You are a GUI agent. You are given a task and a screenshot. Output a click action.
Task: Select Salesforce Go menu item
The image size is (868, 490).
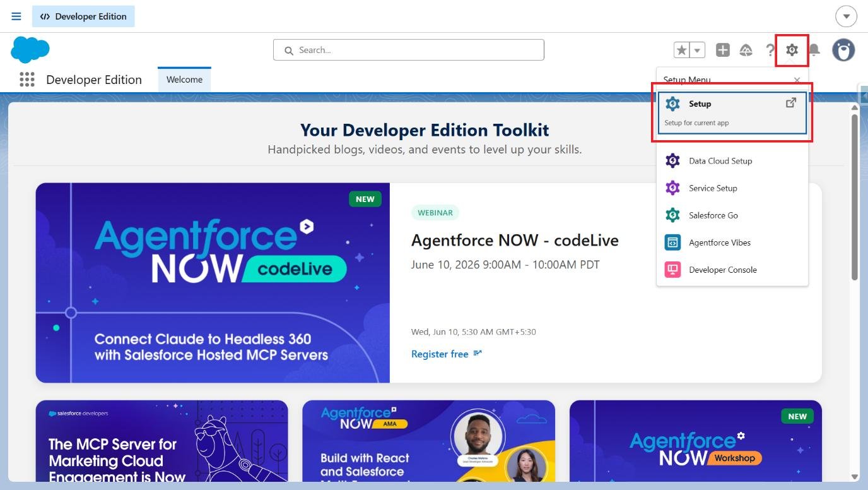pos(732,215)
